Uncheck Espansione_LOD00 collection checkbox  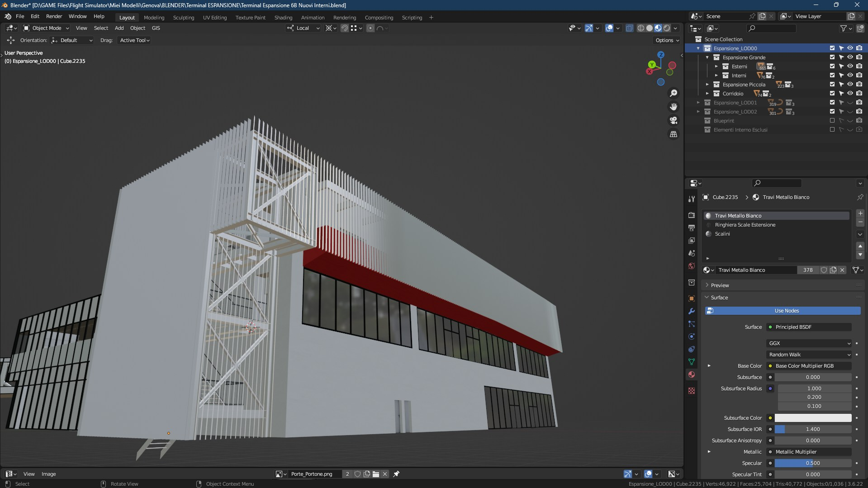click(x=832, y=48)
